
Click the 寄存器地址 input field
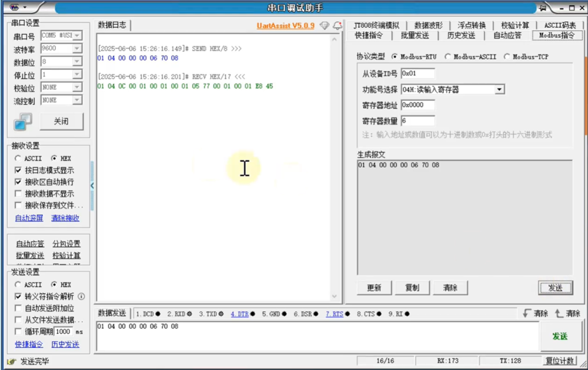tap(417, 105)
